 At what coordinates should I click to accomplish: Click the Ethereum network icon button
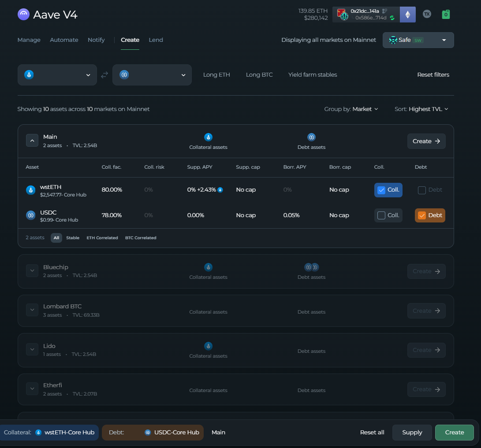click(x=407, y=15)
